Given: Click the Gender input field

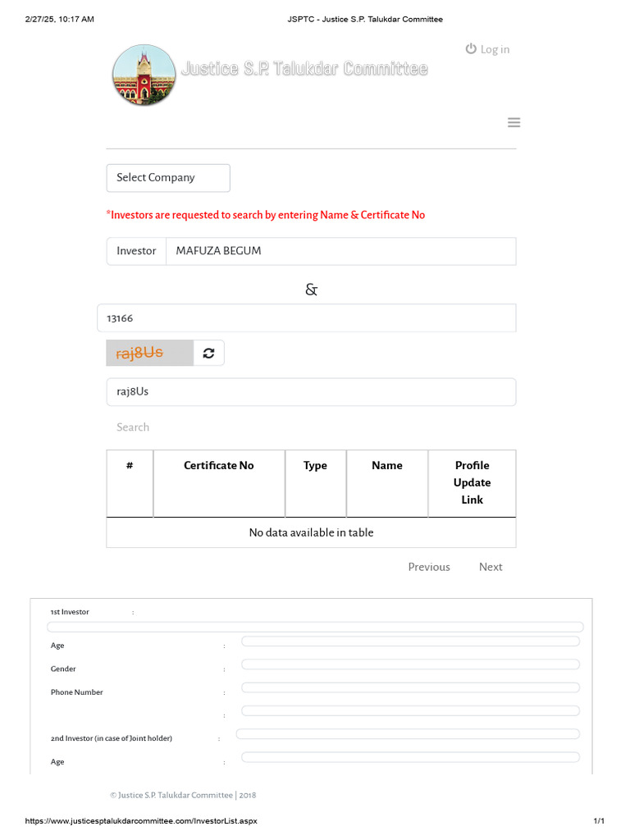Looking at the screenshot, I should pos(410,664).
